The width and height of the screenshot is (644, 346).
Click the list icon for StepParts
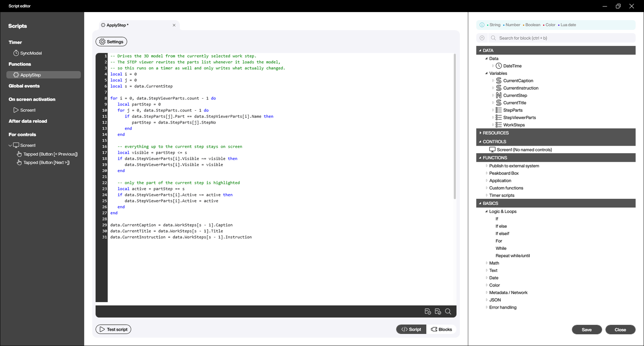499,110
